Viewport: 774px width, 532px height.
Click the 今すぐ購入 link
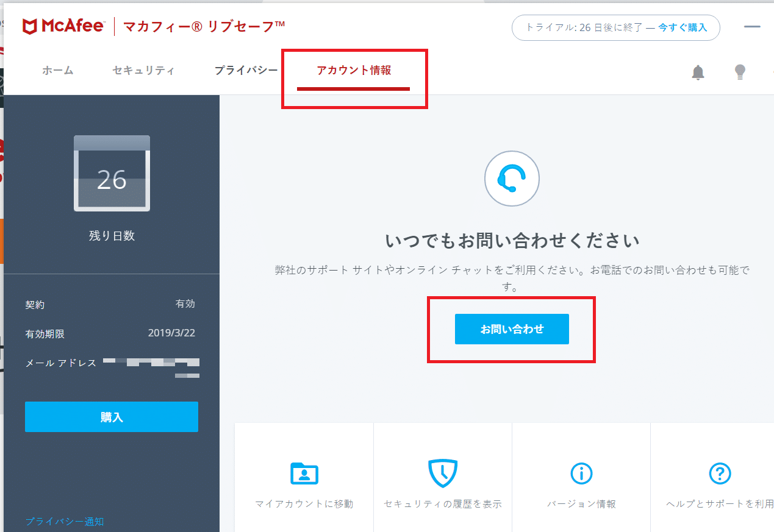click(x=683, y=27)
